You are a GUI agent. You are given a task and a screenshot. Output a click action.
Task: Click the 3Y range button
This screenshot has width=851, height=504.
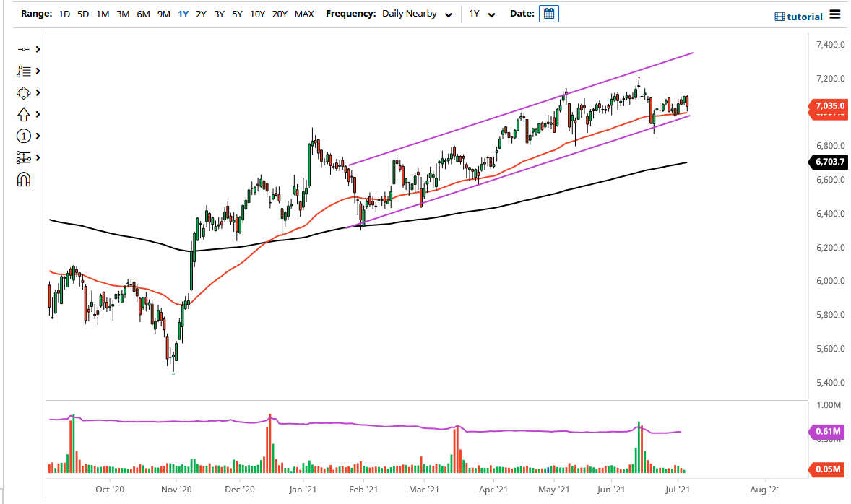(x=219, y=13)
